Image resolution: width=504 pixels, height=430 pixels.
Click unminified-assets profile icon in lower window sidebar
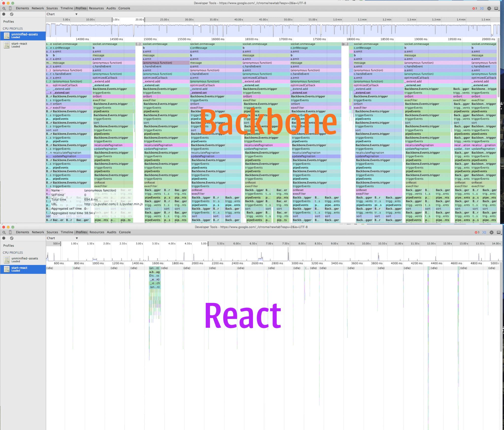pyautogui.click(x=7, y=260)
